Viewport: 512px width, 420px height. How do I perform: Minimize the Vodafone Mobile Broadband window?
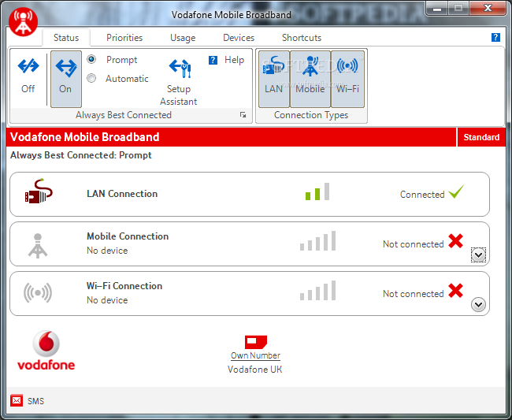tap(437, 8)
